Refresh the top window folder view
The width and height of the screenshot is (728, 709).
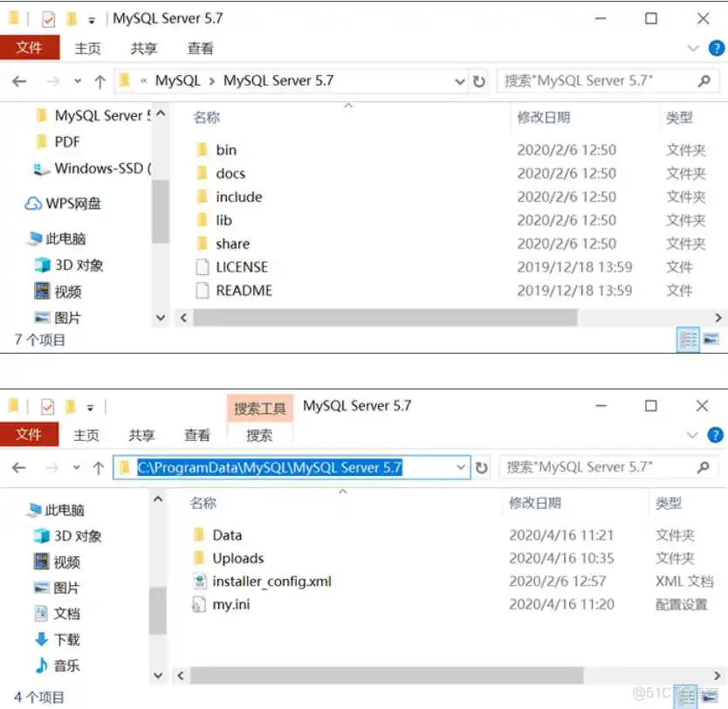pyautogui.click(x=479, y=82)
